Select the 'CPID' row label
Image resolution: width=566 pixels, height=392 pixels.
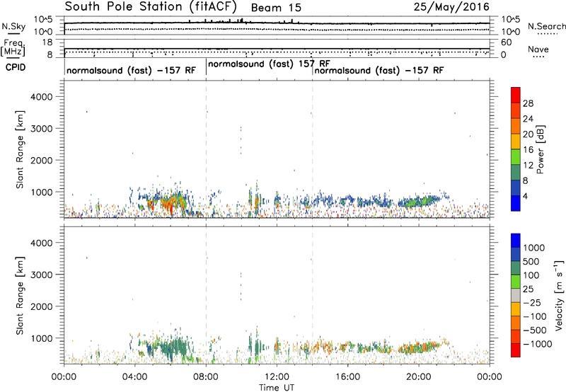[x=16, y=67]
